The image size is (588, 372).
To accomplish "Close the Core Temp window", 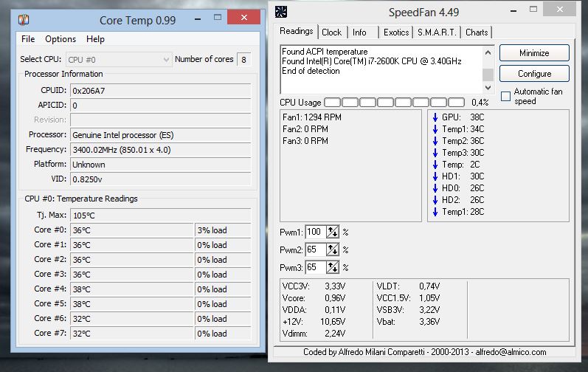I will [243, 17].
